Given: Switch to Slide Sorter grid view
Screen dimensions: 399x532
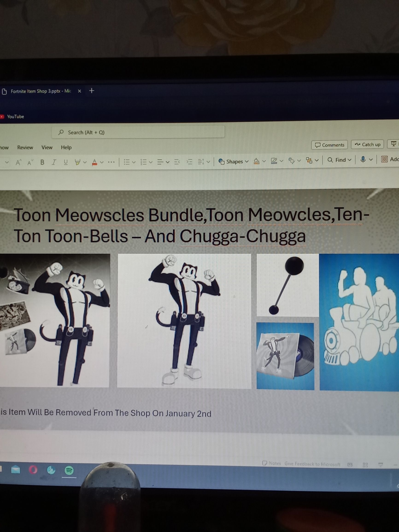Looking at the screenshot, I should [365, 465].
